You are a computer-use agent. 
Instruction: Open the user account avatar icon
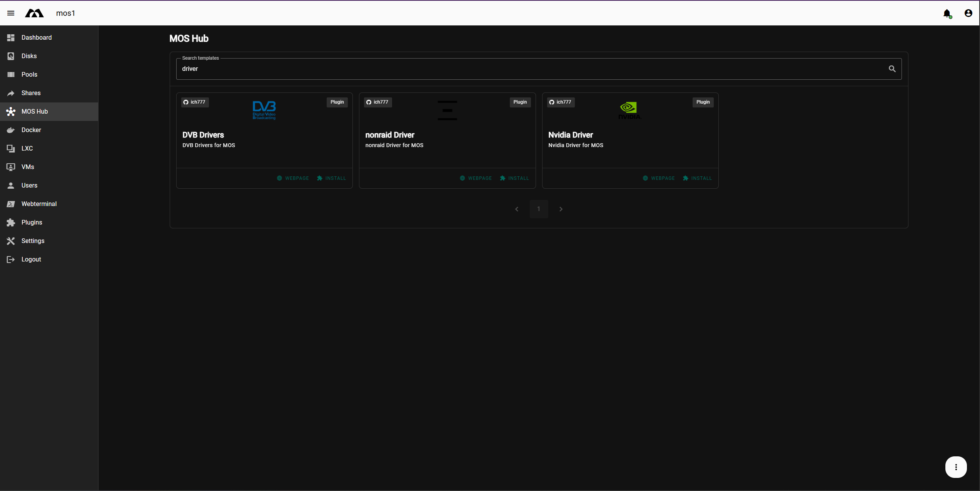click(x=968, y=13)
